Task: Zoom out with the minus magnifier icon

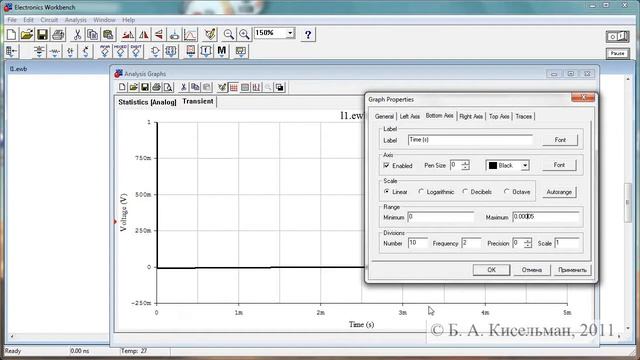Action: [229, 35]
